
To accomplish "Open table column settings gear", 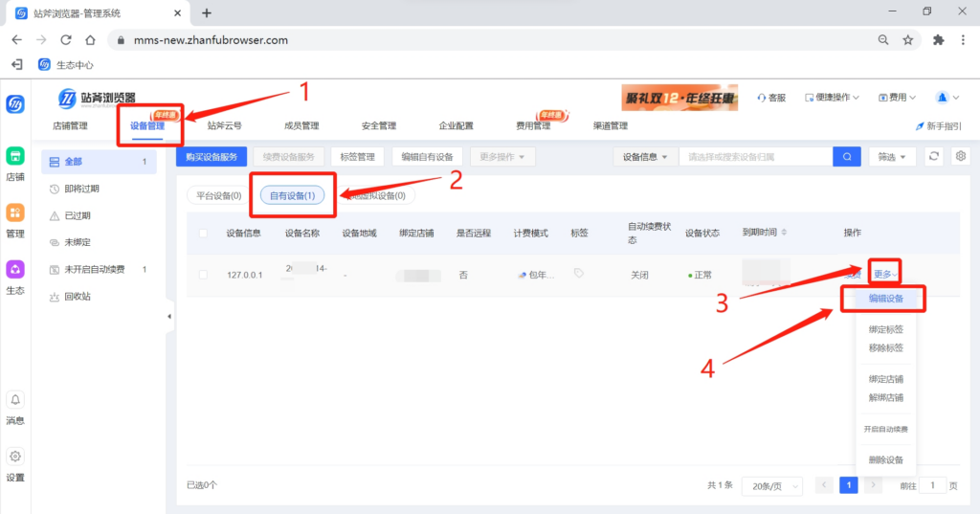I will point(961,156).
